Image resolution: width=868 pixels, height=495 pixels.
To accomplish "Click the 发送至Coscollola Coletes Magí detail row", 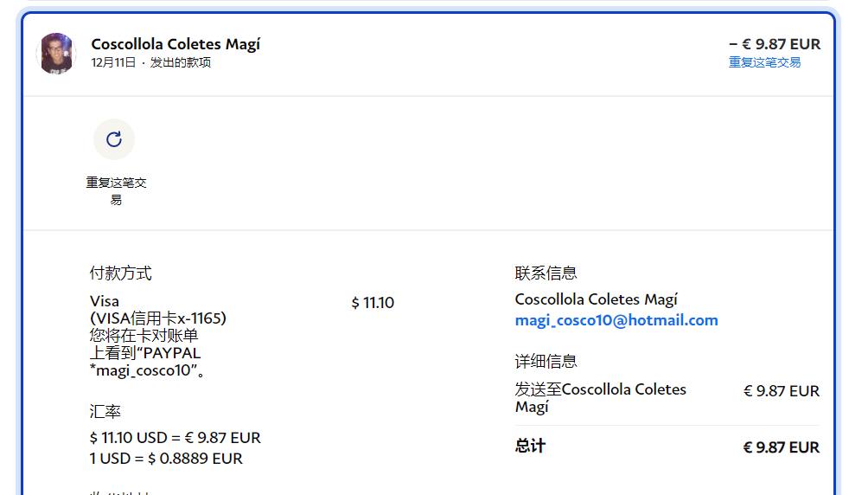I will tap(600, 398).
